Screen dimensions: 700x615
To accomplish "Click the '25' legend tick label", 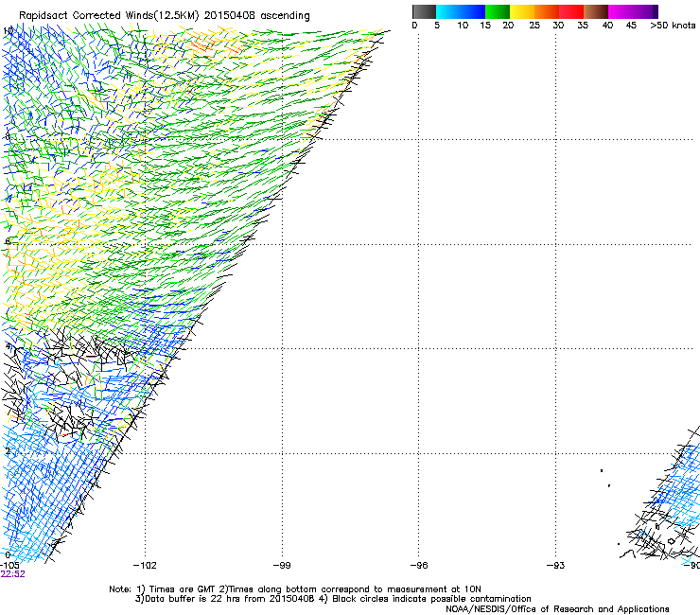I will 534,26.
